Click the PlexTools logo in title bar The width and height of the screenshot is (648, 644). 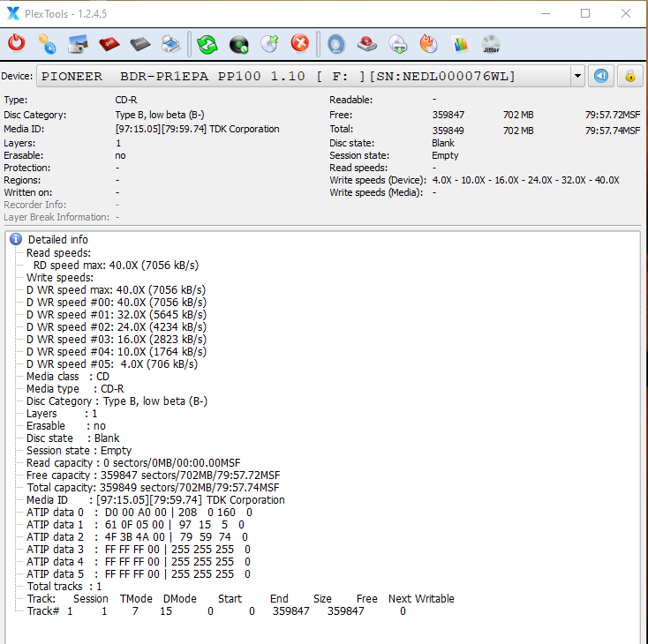[13, 13]
